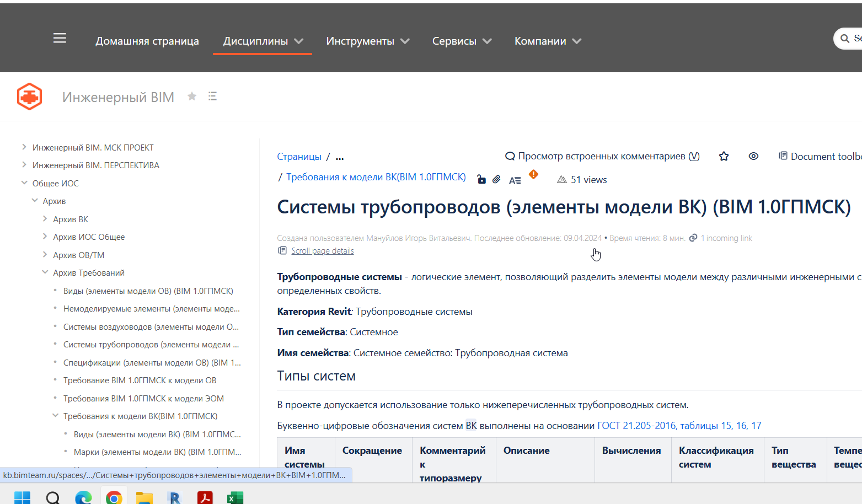Viewport: 862px width, 504px height.
Task: Switch to Google Chrome in taskbar
Action: 114,497
